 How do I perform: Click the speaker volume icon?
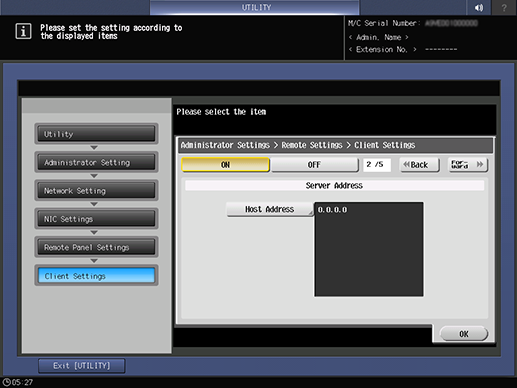(x=479, y=7)
